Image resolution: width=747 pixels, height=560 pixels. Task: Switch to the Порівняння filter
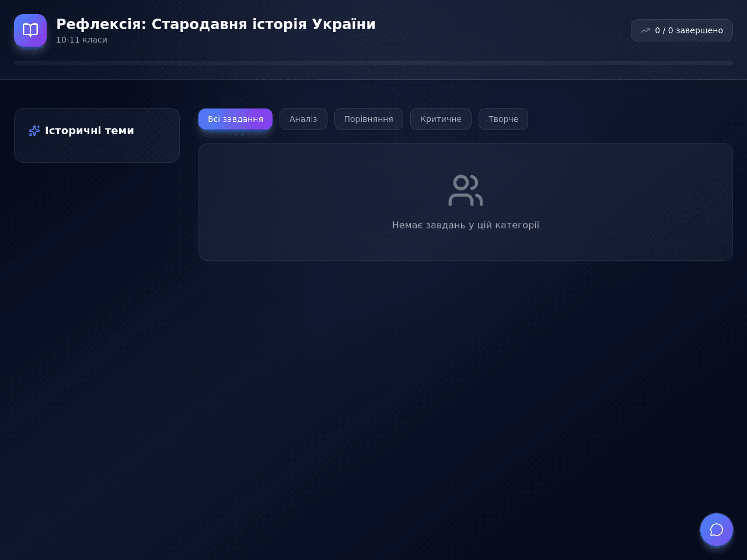pyautogui.click(x=369, y=119)
